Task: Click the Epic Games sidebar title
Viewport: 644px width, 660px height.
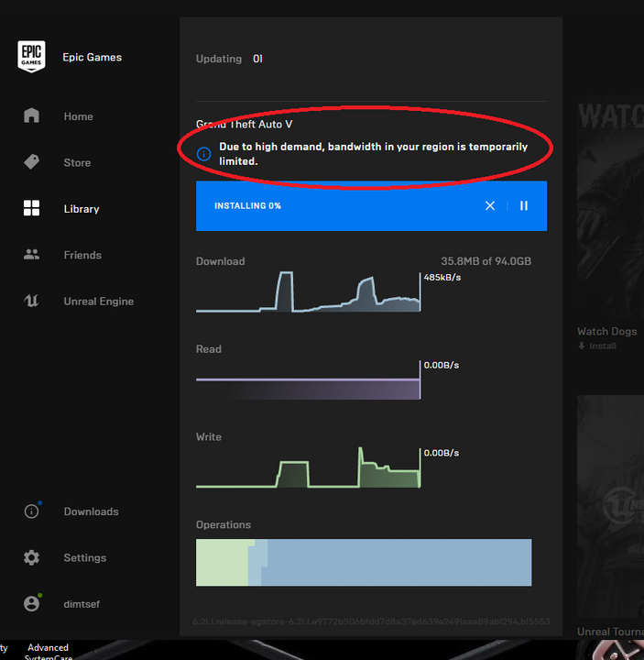Action: click(x=93, y=57)
